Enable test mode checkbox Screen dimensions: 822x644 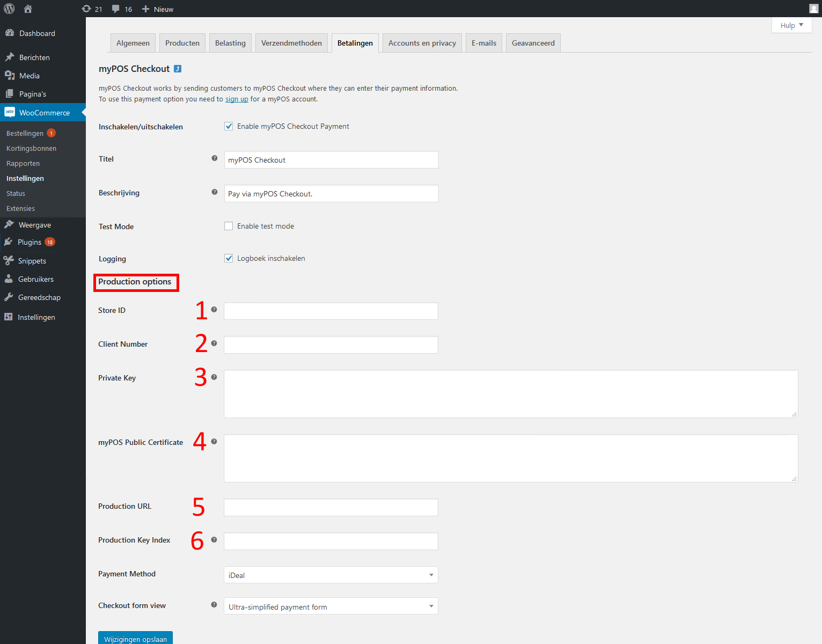[x=229, y=226]
